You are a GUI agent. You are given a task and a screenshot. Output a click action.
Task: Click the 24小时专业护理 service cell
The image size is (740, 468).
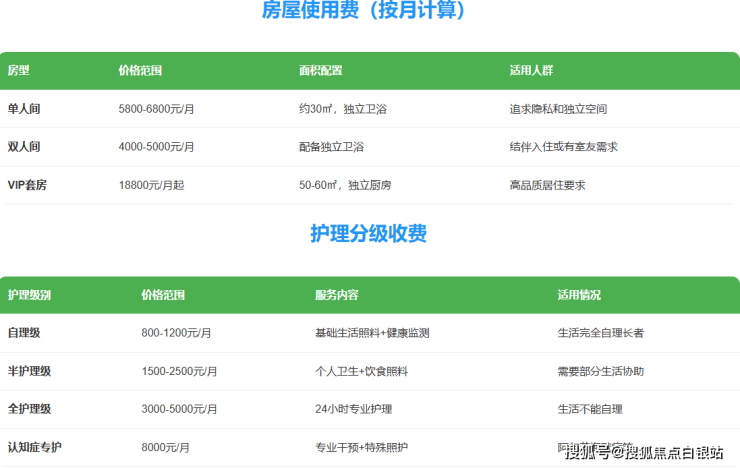point(354,409)
